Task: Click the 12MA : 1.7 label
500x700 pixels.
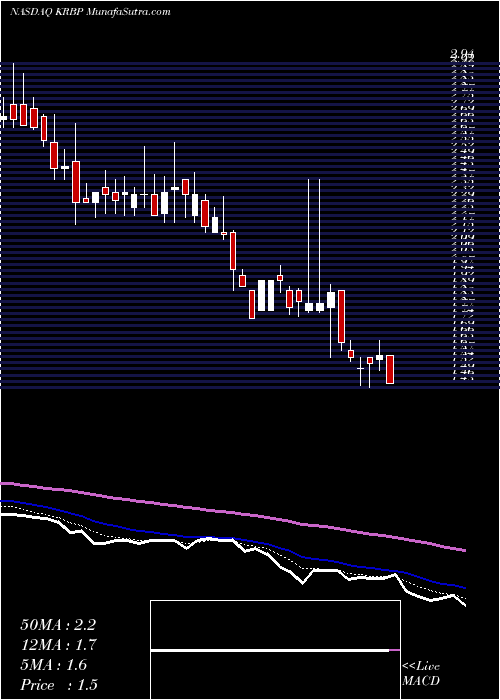Action: pos(59,645)
